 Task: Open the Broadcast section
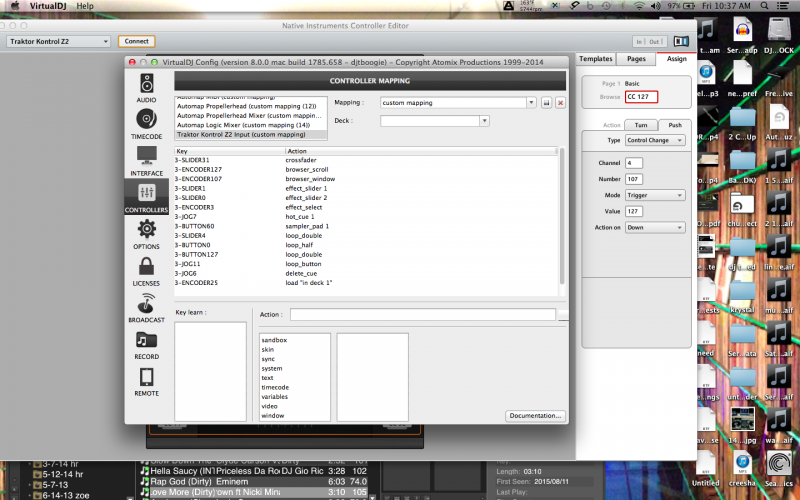(x=146, y=308)
